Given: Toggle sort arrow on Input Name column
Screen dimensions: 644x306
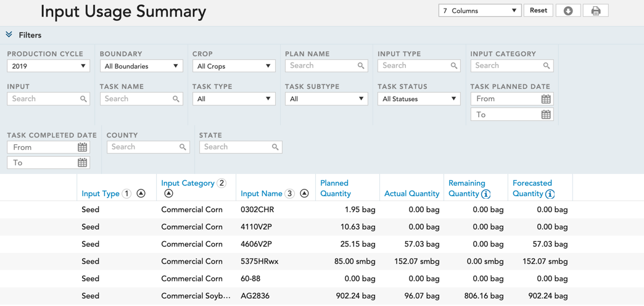Looking at the screenshot, I should (304, 194).
